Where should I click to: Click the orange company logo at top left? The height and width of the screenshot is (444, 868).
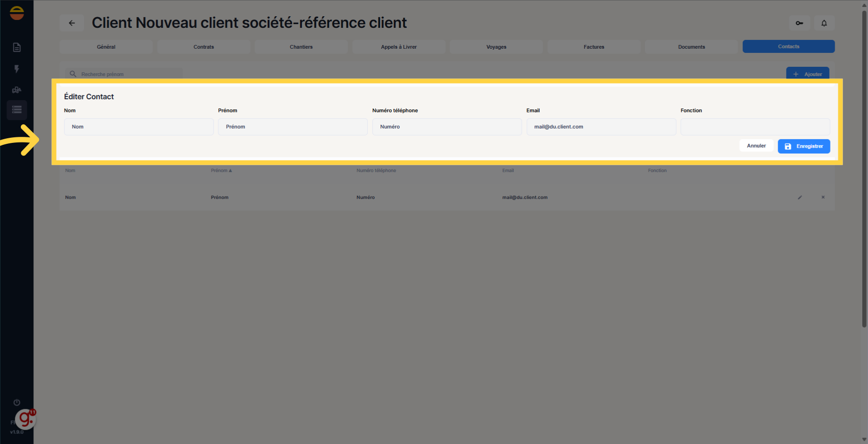(x=17, y=13)
